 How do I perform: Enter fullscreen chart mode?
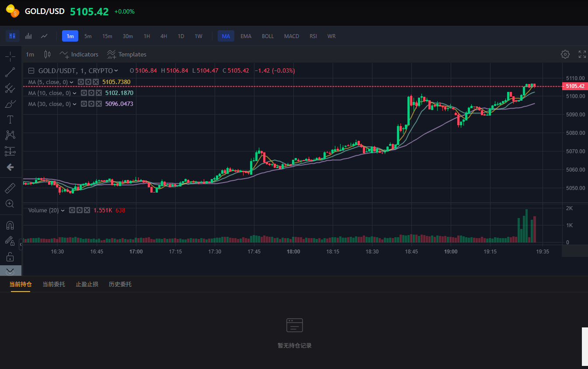pos(582,54)
